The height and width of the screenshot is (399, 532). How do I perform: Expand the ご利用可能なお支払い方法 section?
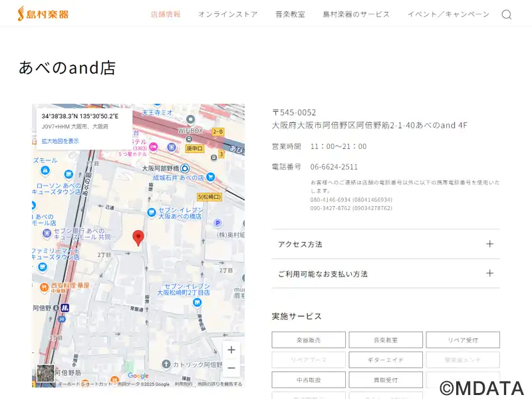386,273
